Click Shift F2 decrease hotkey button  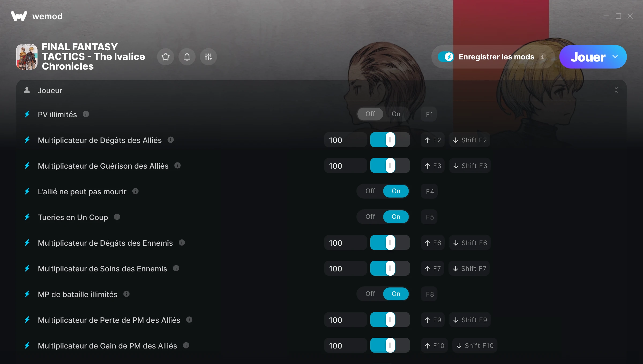coord(470,140)
